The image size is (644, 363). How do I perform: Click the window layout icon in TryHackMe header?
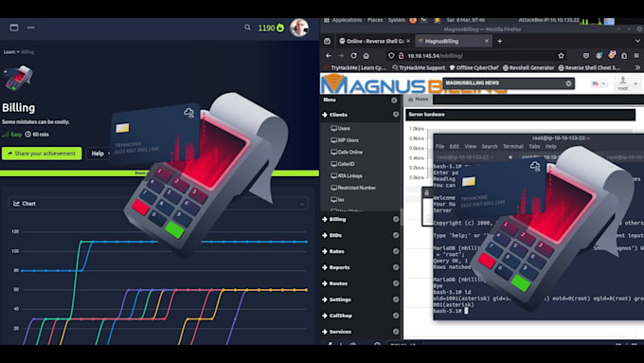pos(14,27)
